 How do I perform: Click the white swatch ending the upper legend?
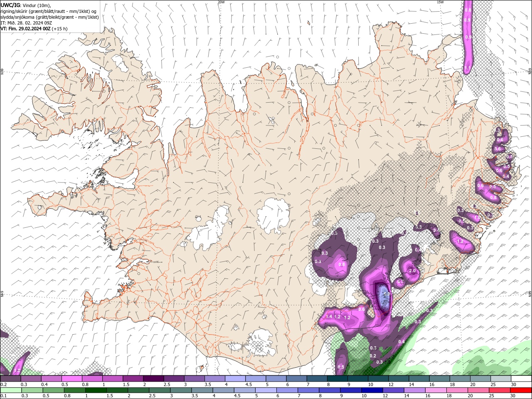click(x=521, y=379)
